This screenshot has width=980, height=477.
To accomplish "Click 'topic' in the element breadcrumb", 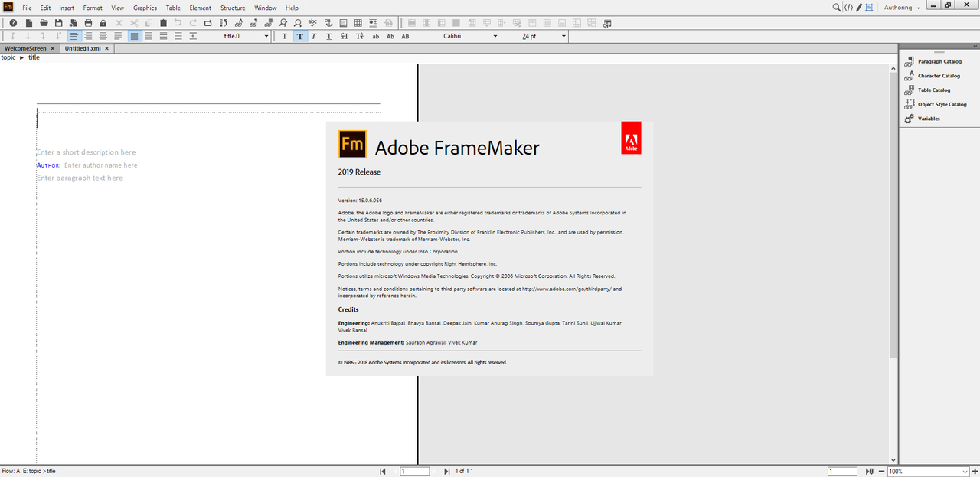I will point(8,57).
